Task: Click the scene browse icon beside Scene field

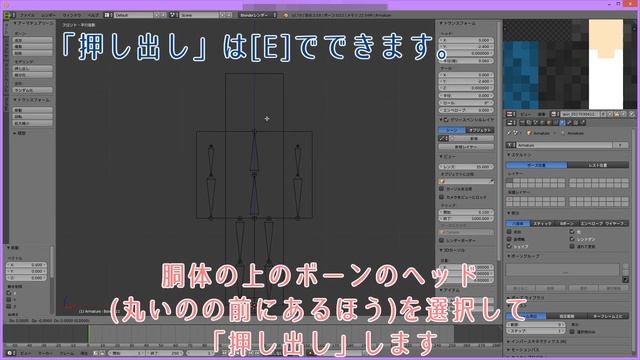Action: pos(173,15)
